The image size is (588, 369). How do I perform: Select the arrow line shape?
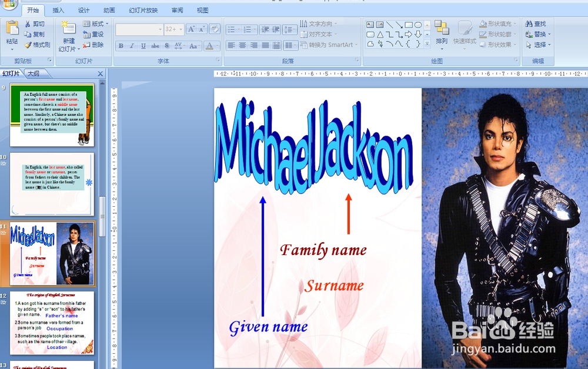pyautogui.click(x=399, y=25)
